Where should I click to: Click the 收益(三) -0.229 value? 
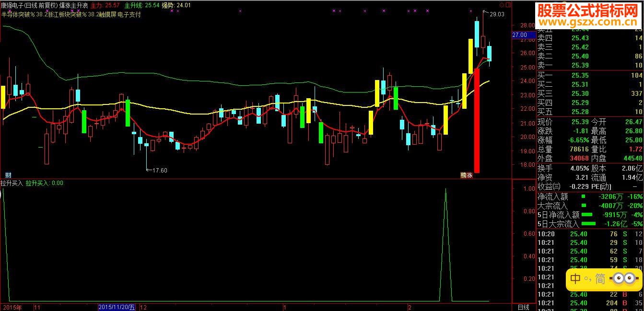pyautogui.click(x=580, y=186)
